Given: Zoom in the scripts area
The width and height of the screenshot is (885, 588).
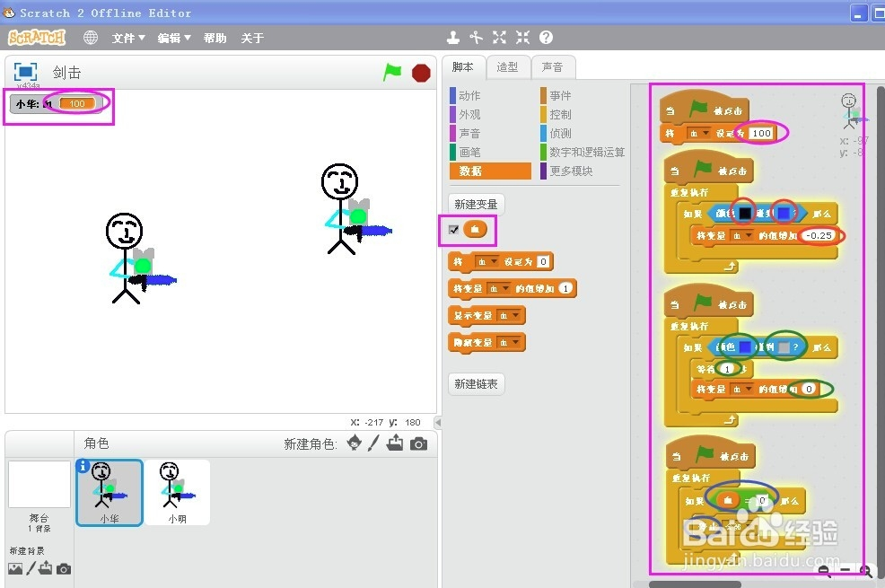Looking at the screenshot, I should pyautogui.click(x=865, y=571).
